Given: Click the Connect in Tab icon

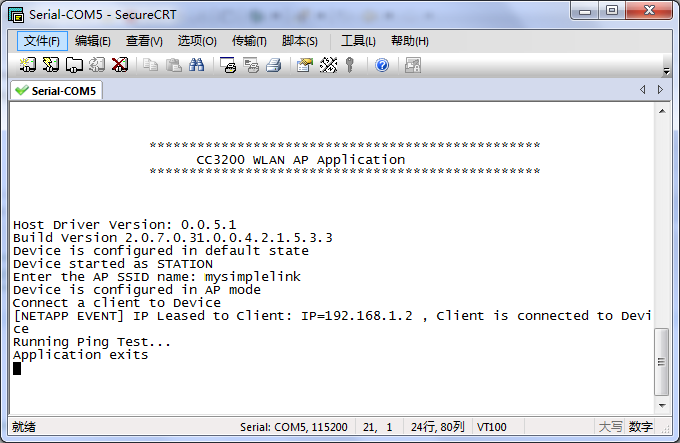Looking at the screenshot, I should (74, 65).
